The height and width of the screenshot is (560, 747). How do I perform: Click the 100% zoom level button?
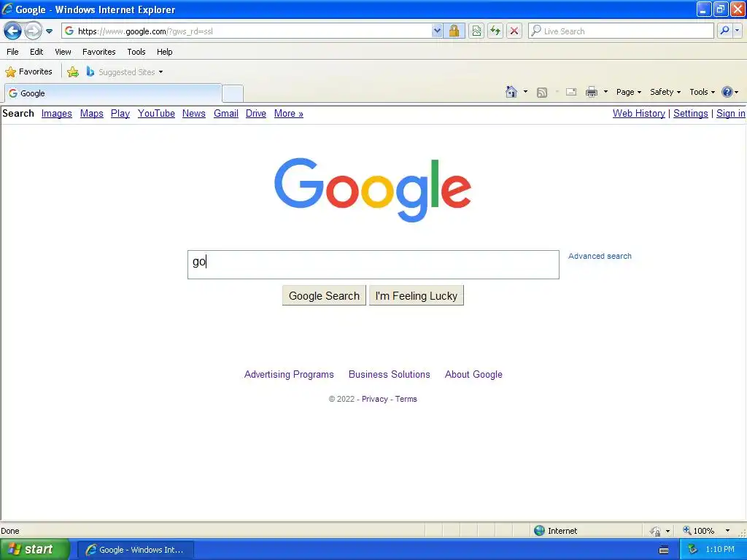point(698,531)
